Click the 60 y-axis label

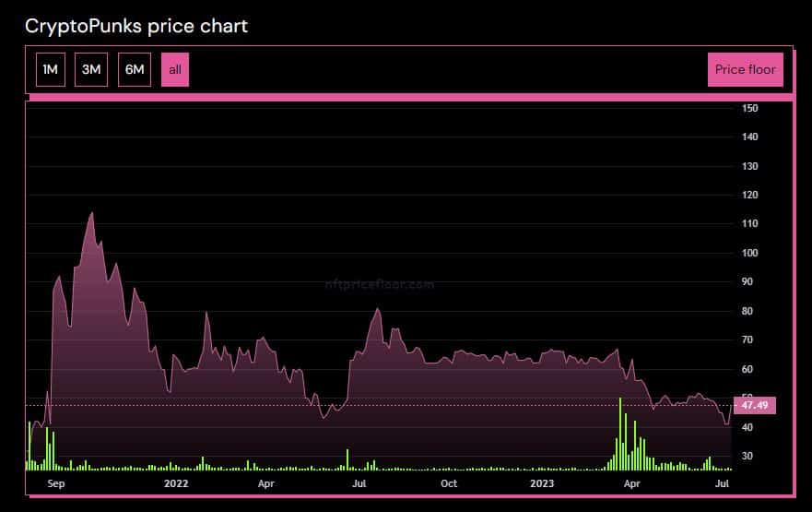coord(747,370)
